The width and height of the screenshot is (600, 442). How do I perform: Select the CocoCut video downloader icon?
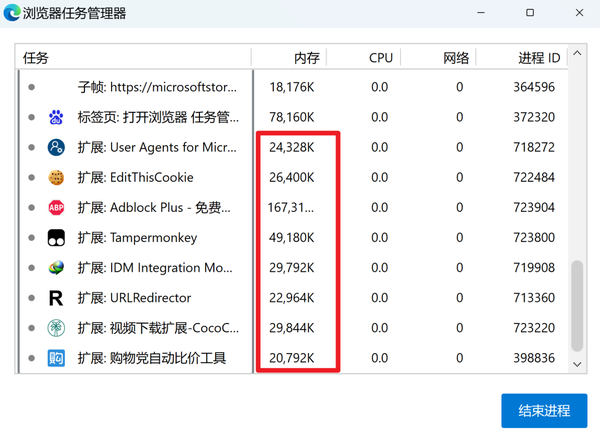[x=56, y=328]
